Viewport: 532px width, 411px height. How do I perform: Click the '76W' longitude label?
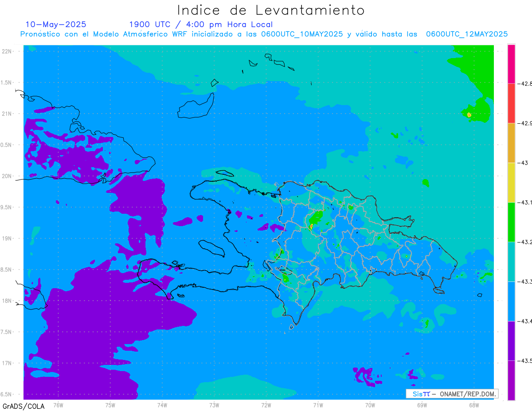click(x=58, y=405)
